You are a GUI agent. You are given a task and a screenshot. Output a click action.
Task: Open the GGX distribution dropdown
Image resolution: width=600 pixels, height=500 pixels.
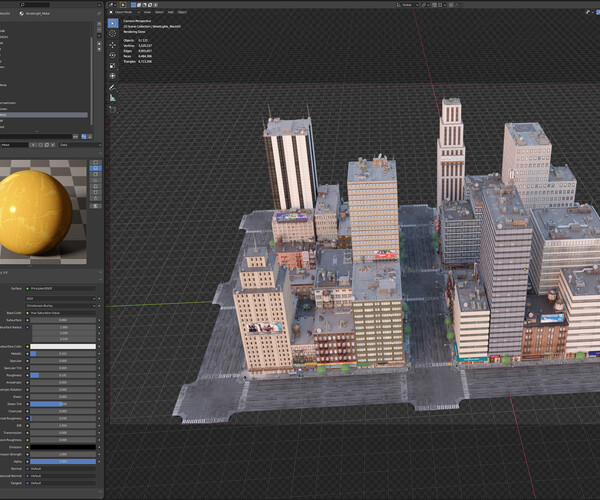click(x=62, y=298)
